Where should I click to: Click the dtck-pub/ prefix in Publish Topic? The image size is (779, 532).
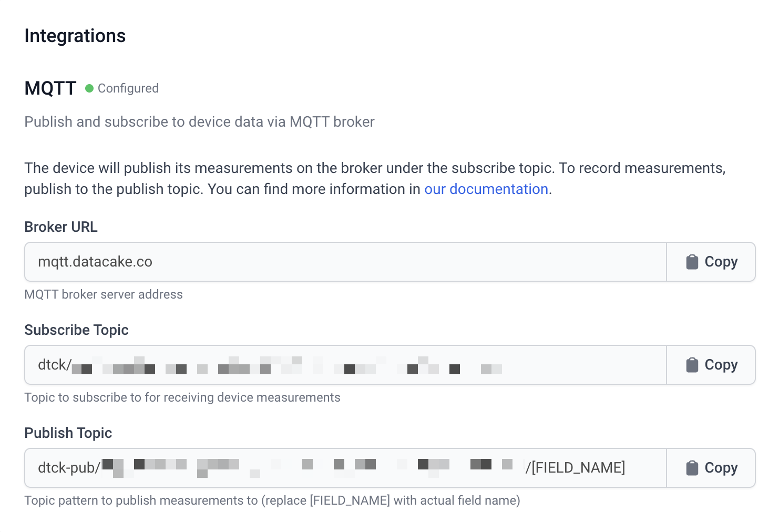coord(68,468)
